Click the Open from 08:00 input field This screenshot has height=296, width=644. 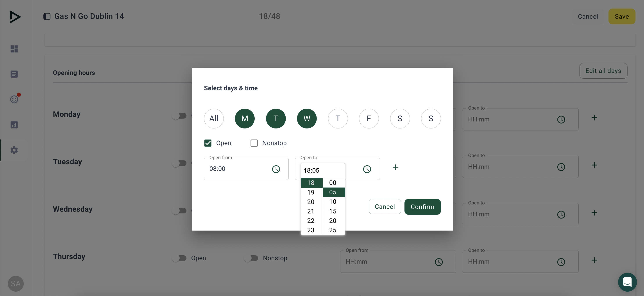point(238,169)
